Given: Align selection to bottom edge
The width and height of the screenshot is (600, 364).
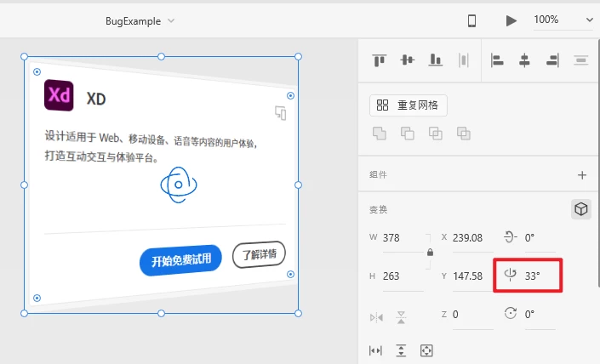Looking at the screenshot, I should pos(436,60).
